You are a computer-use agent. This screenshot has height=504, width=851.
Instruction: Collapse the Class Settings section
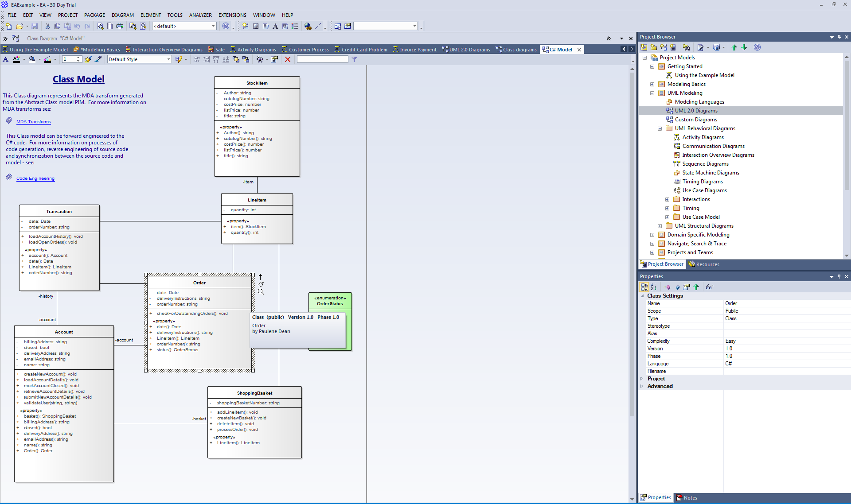(642, 296)
